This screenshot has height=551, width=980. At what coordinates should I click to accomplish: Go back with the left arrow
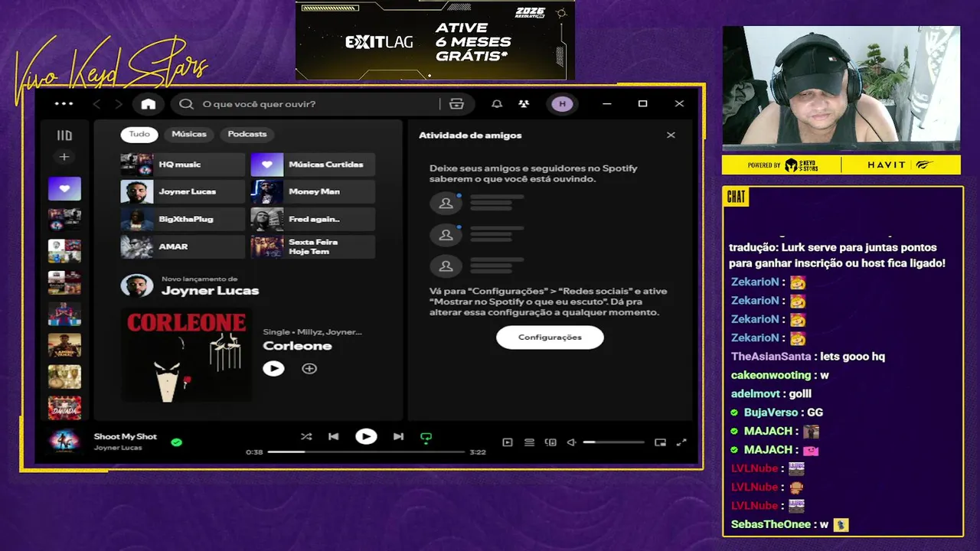[x=96, y=104]
